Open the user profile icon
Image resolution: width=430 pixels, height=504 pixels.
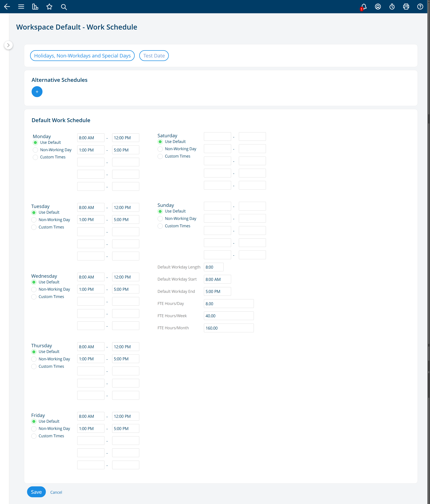[378, 7]
